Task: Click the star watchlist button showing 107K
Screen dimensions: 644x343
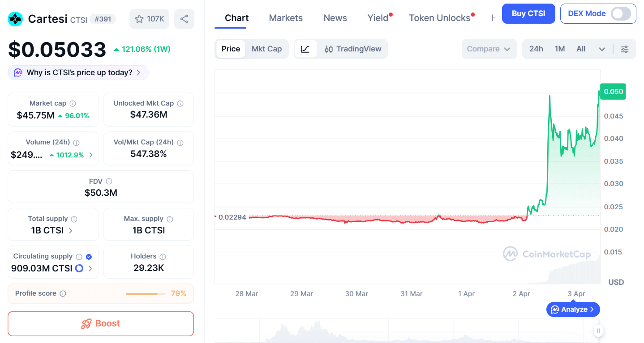Action: click(149, 19)
